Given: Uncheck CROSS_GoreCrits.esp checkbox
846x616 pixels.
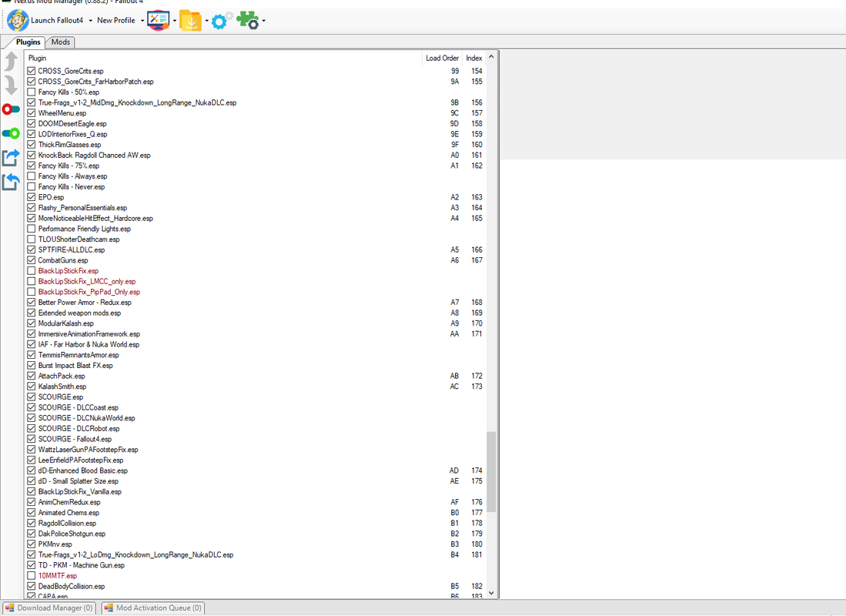Looking at the screenshot, I should [x=32, y=71].
